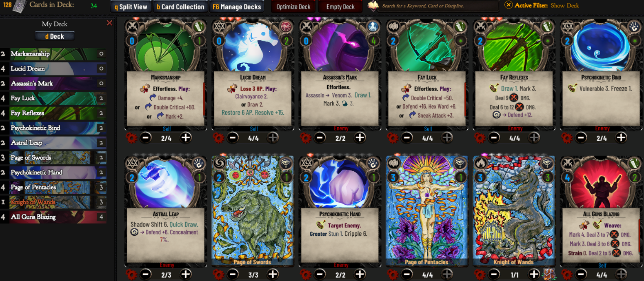Image resolution: width=644 pixels, height=281 pixels.
Task: Click the Empty Deck button
Action: pyautogui.click(x=340, y=7)
